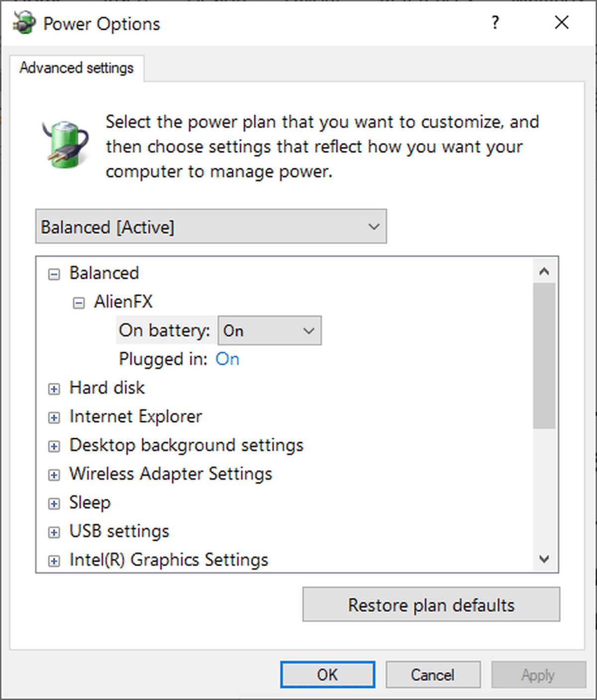Screen dimensions: 597x700
Task: Click the scrollbar down arrow in settings list
Action: click(544, 559)
